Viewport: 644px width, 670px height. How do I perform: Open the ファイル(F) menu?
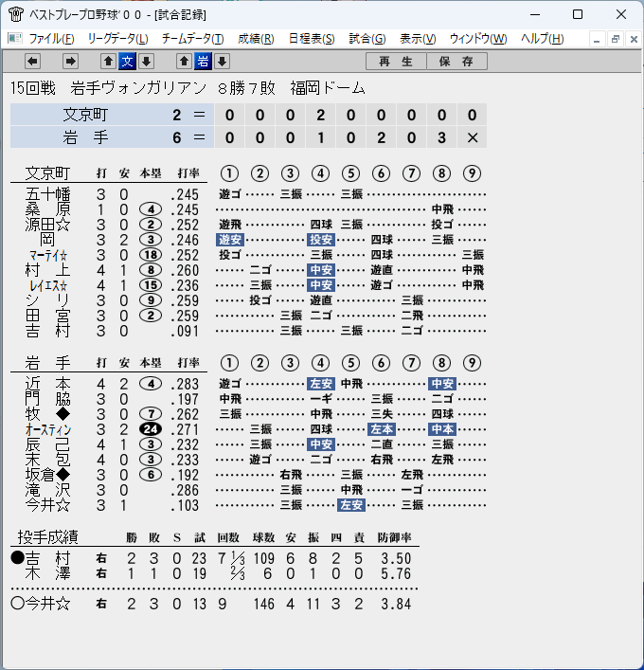(52, 39)
